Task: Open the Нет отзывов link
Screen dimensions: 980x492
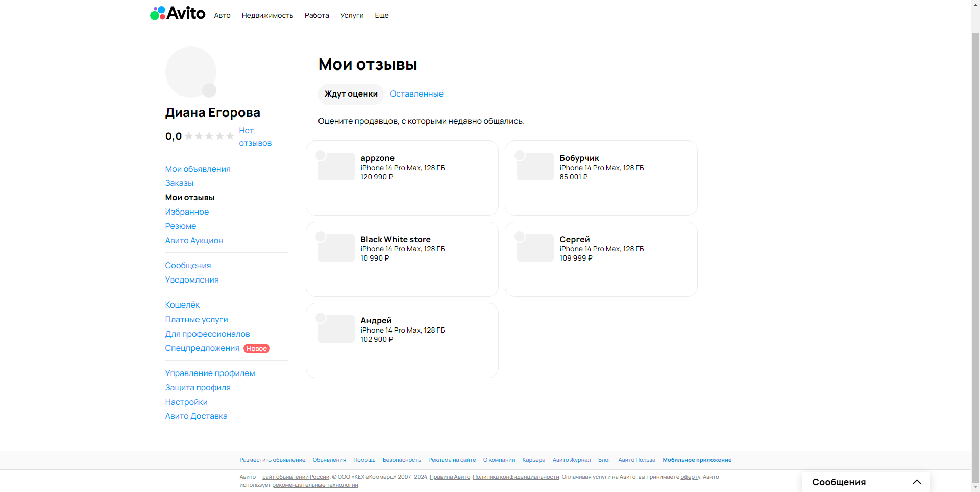Action: tap(255, 137)
